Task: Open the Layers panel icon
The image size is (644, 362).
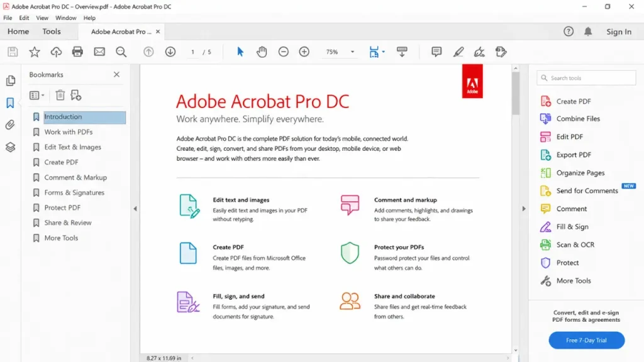Action: point(10,147)
